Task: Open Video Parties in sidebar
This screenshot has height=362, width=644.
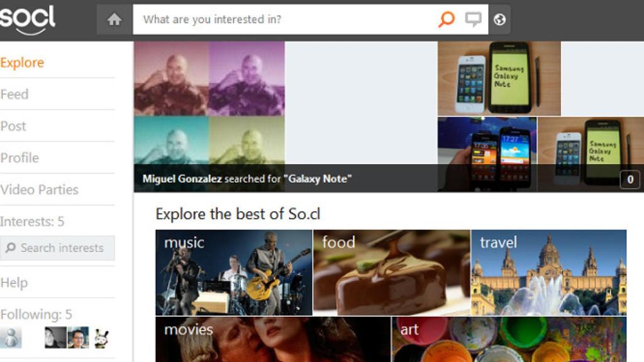Action: (x=40, y=190)
